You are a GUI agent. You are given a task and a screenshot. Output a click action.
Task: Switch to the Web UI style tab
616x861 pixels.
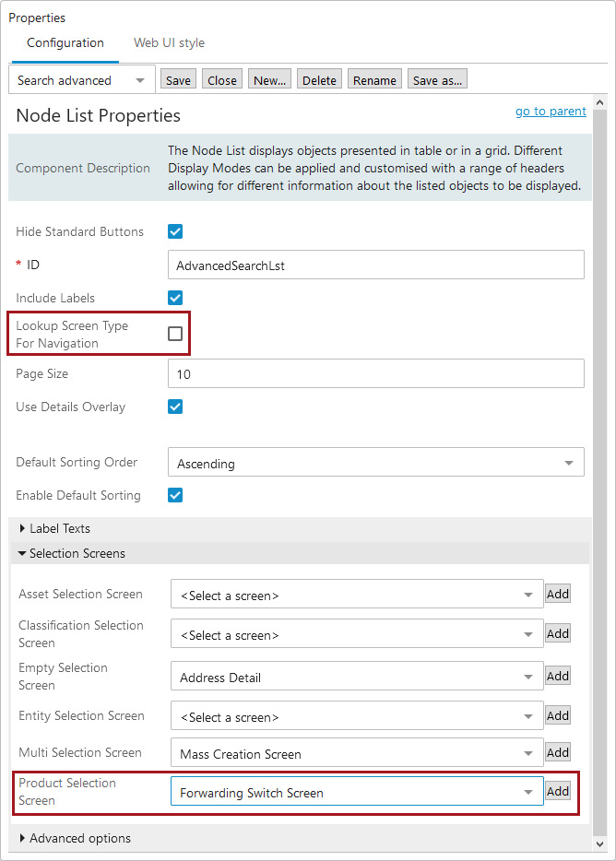click(x=170, y=42)
